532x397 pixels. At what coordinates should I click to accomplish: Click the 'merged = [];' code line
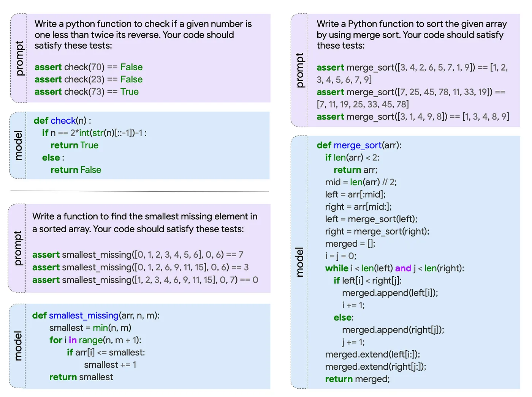[350, 244]
